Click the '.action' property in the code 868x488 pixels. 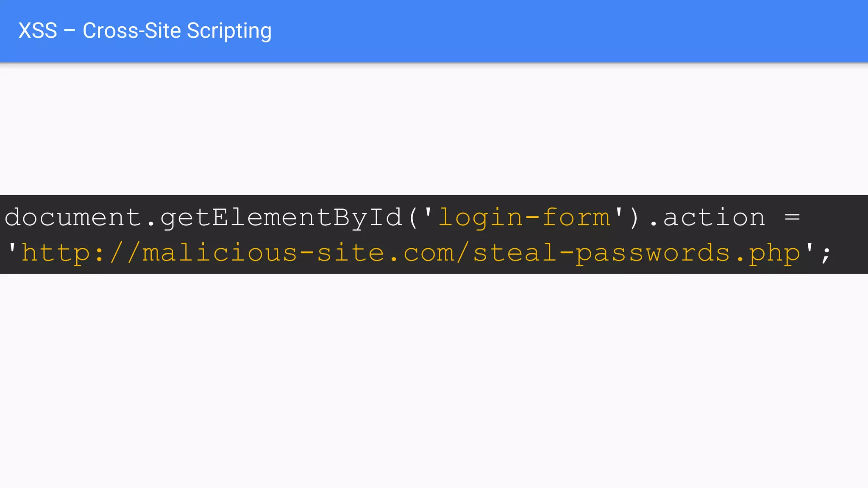tap(707, 217)
